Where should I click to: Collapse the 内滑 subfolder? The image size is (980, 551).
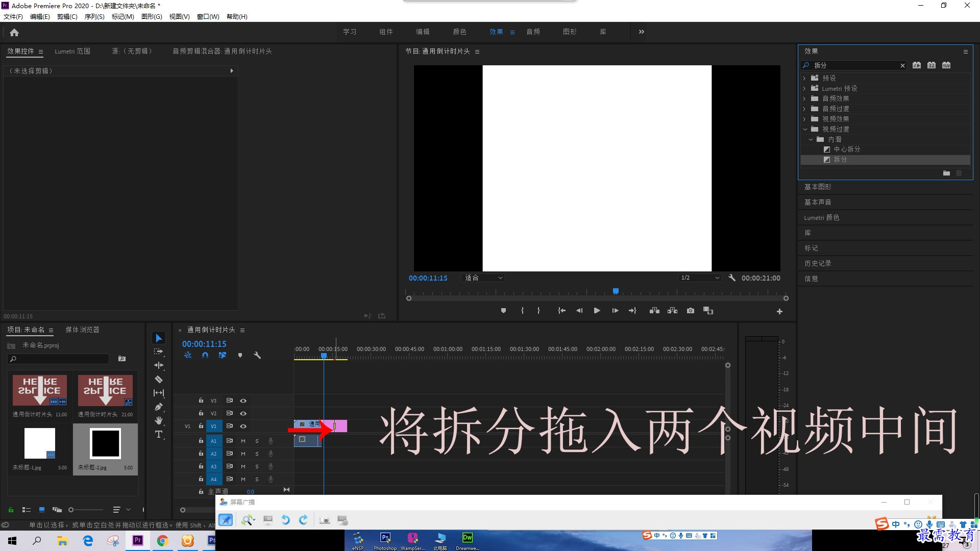tap(811, 139)
